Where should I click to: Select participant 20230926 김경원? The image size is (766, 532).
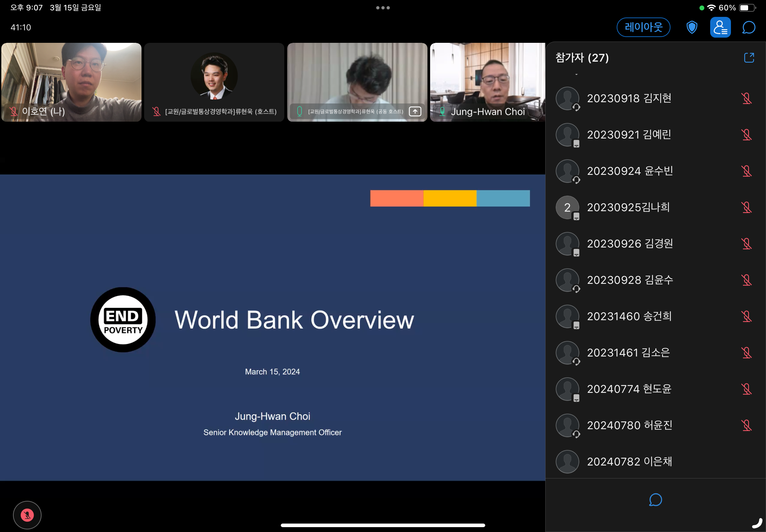656,244
